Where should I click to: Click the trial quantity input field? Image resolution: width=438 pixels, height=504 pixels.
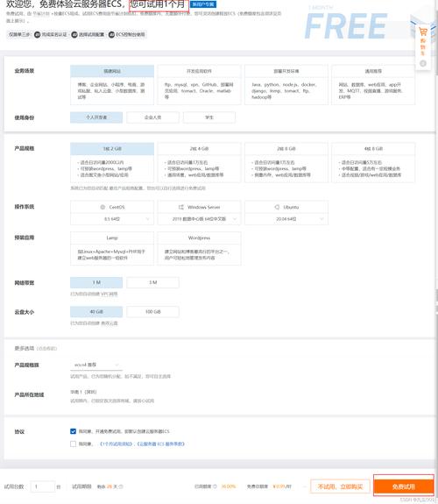tap(42, 486)
